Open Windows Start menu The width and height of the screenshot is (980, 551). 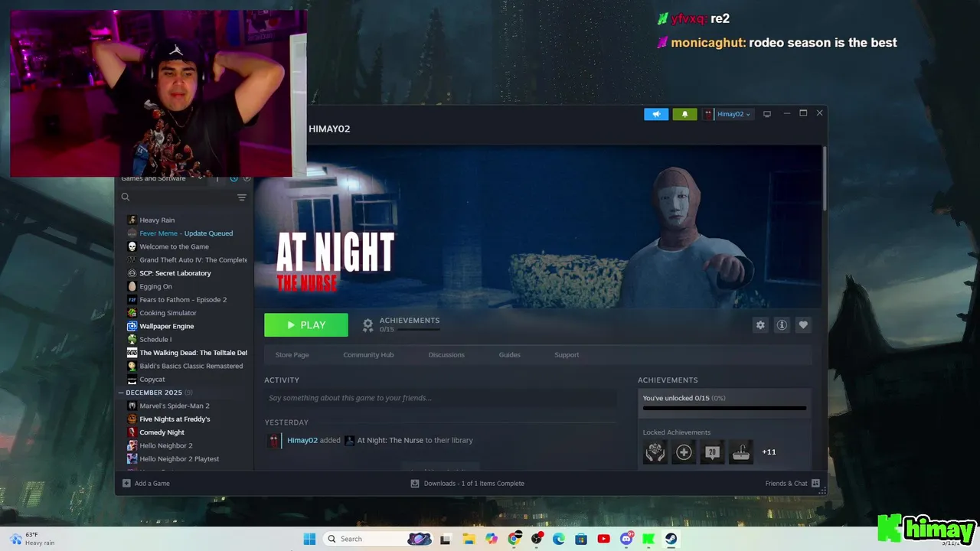pyautogui.click(x=309, y=539)
